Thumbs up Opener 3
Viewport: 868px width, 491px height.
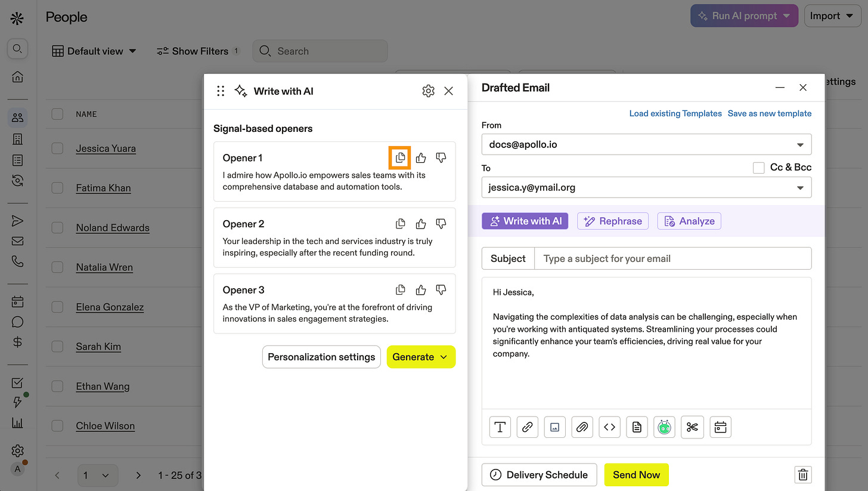coord(421,290)
